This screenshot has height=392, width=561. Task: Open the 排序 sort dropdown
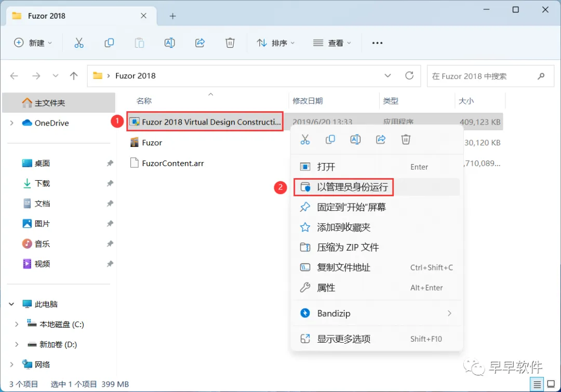tap(275, 43)
